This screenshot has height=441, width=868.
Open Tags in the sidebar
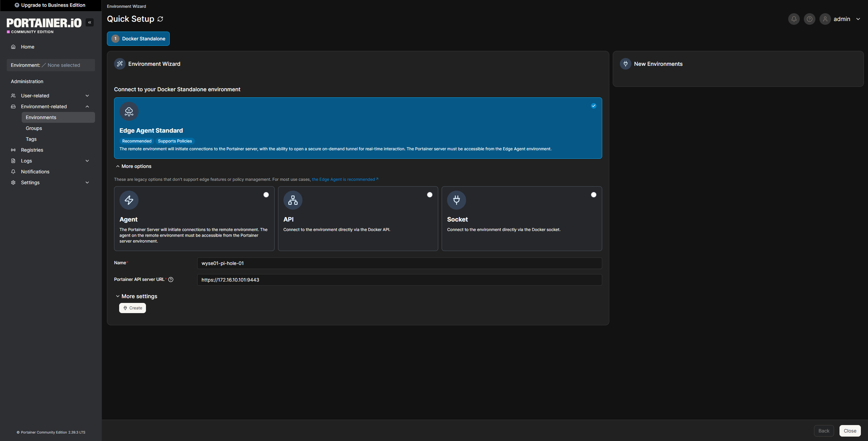58,139
